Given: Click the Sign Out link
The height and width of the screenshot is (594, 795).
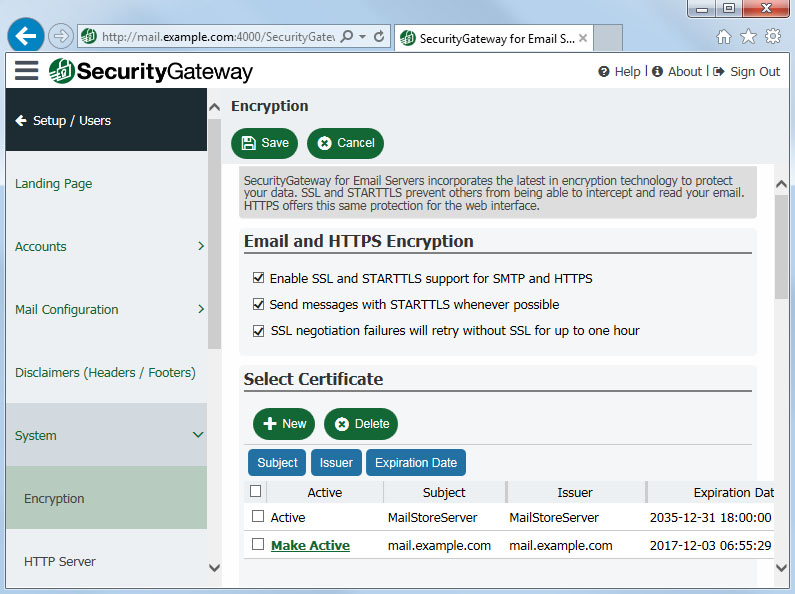Looking at the screenshot, I should [755, 71].
